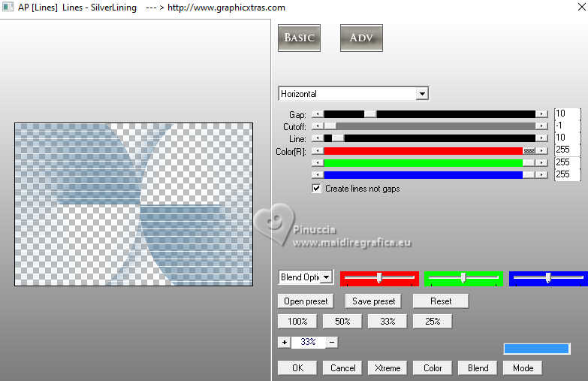Click the Color button

pyautogui.click(x=433, y=368)
